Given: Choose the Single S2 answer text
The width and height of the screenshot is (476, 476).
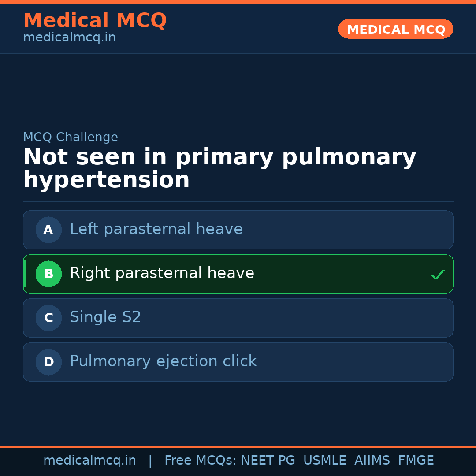Looking at the screenshot, I should [x=105, y=317].
